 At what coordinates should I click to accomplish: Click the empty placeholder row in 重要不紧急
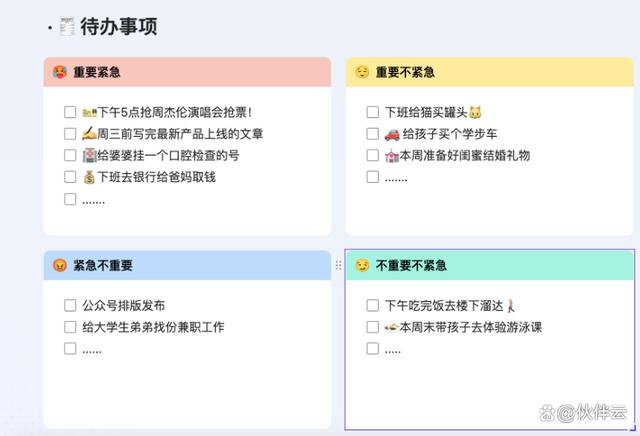(x=396, y=178)
